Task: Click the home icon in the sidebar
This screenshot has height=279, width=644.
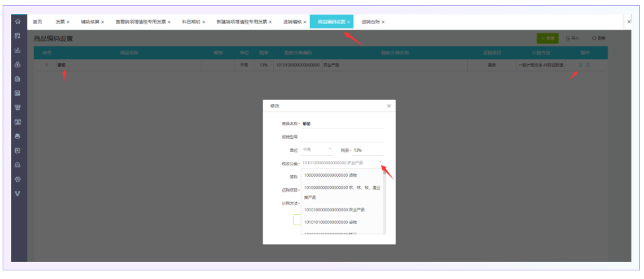Action: click(x=18, y=22)
